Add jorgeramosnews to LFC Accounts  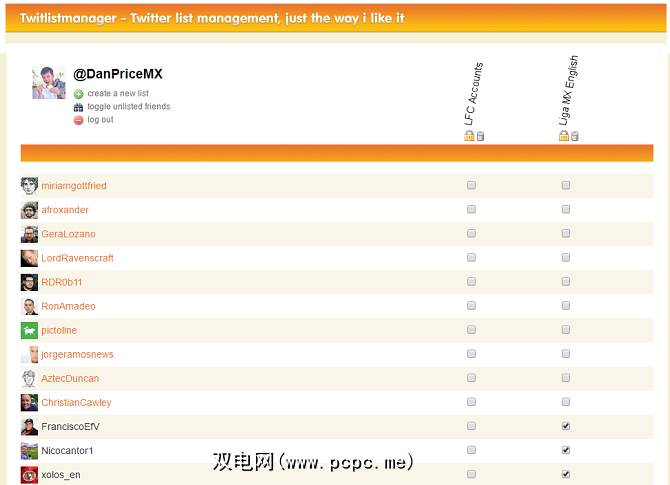[471, 353]
